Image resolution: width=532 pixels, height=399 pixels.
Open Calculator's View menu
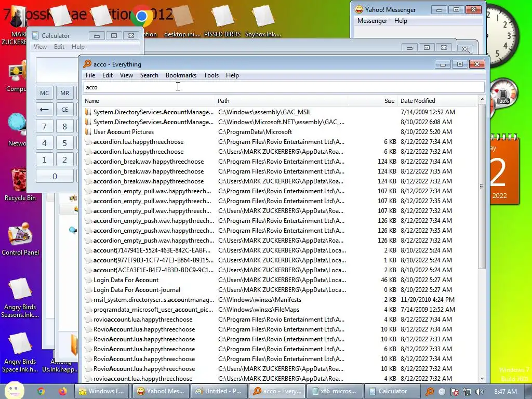(40, 47)
